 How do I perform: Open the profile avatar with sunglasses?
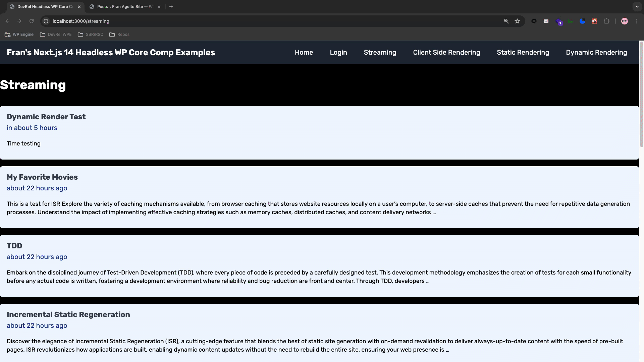tap(624, 21)
